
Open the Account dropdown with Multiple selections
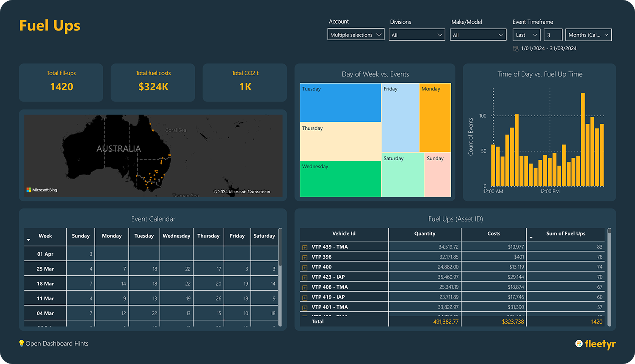356,35
